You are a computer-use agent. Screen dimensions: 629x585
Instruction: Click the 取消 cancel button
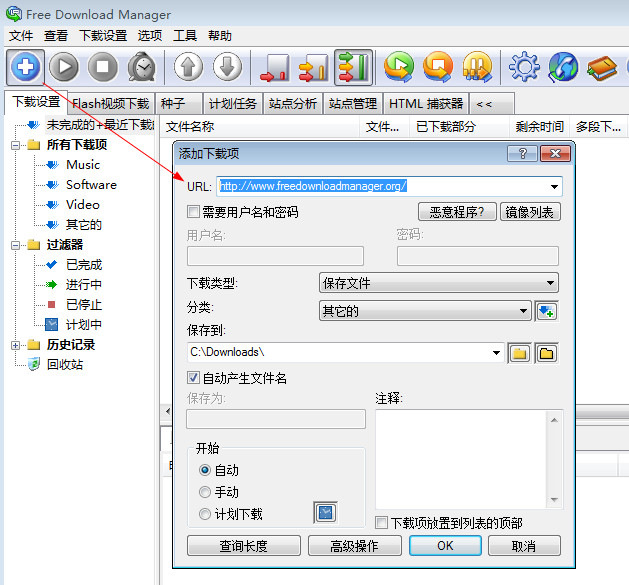(x=524, y=546)
